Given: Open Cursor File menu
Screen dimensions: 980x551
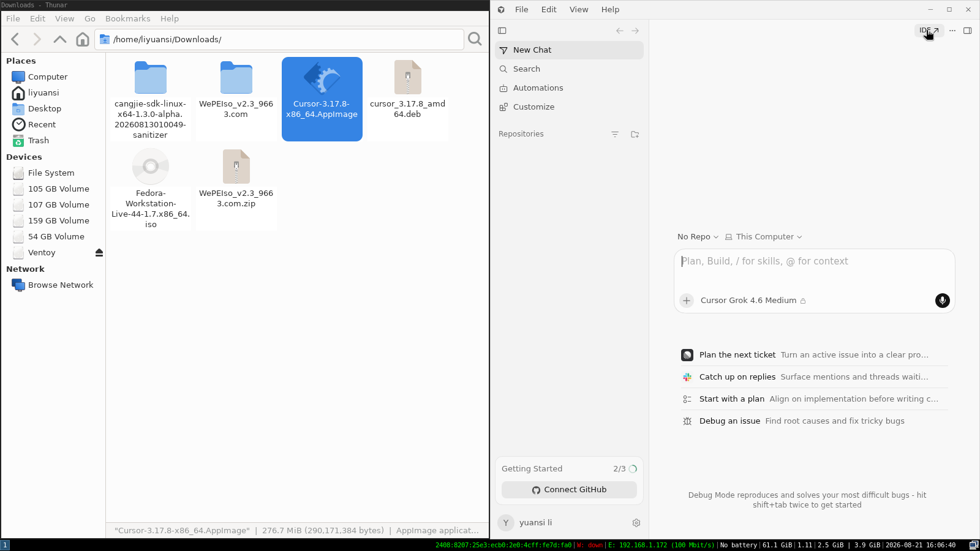Looking at the screenshot, I should tap(522, 10).
